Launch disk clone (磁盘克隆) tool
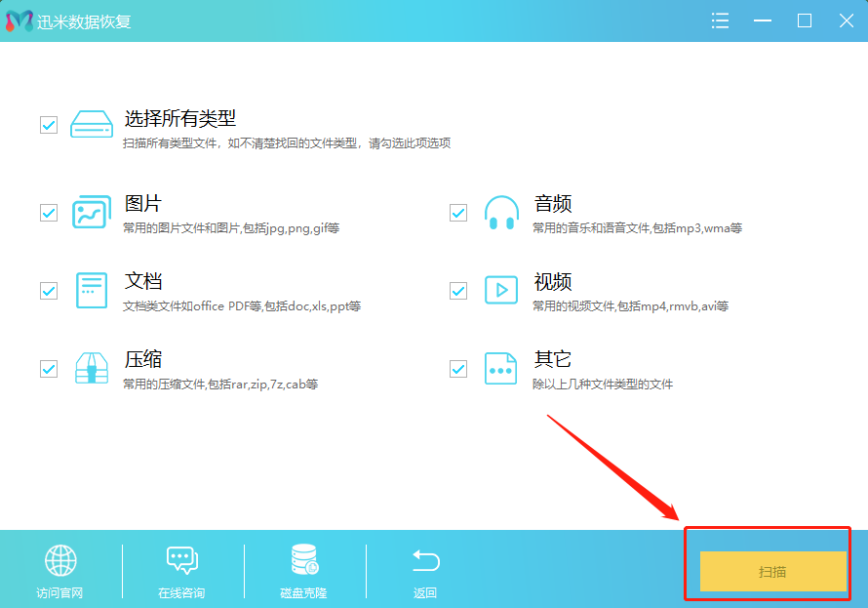868x608 pixels. [x=304, y=560]
